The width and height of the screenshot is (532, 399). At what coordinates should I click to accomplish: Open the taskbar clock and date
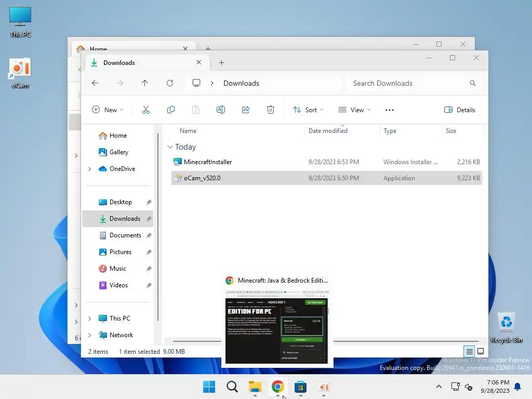(495, 387)
